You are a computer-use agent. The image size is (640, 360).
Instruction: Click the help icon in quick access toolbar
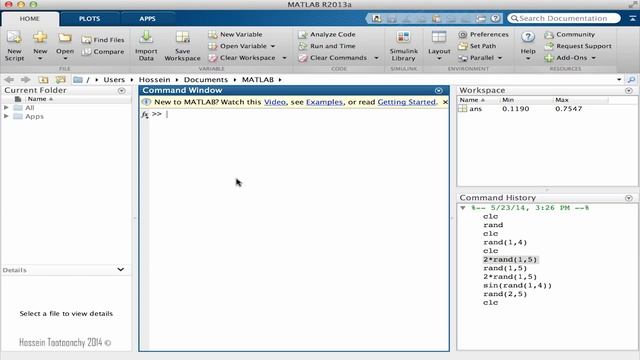pos(495,18)
